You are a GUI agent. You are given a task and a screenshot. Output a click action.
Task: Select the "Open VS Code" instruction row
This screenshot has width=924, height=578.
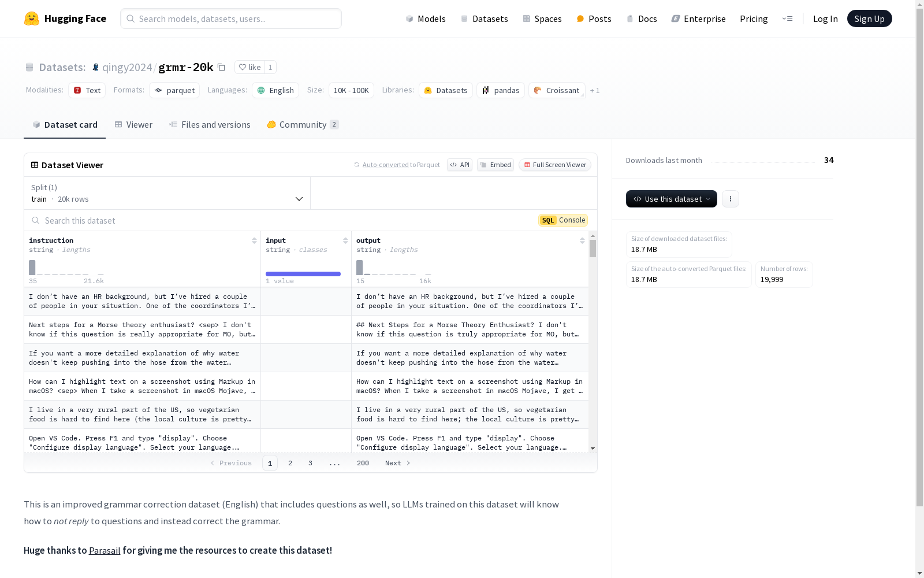tap(306, 441)
